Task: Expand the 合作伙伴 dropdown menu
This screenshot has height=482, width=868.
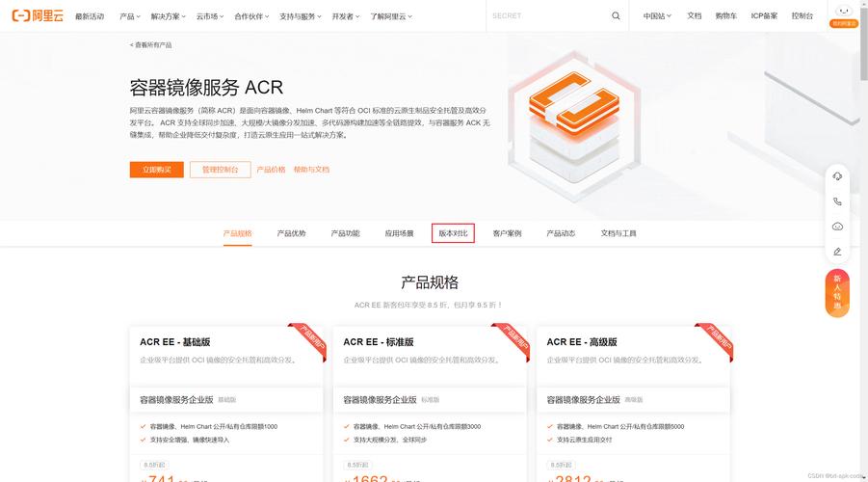Action: 251,16
